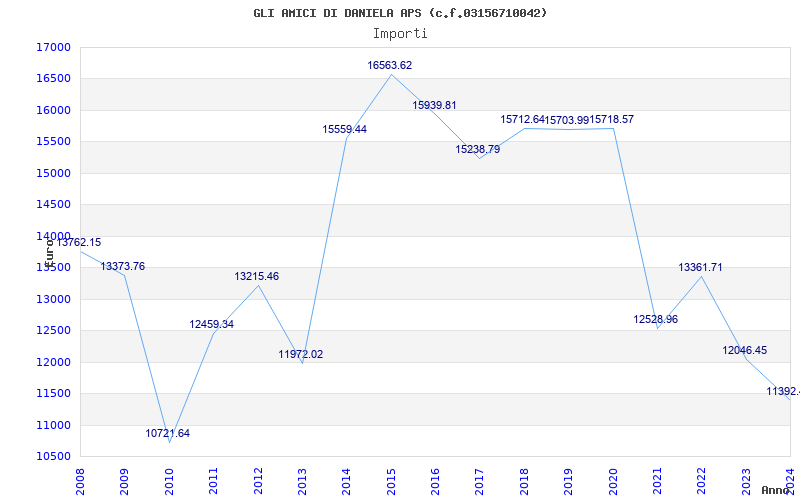Click the y-axis tick 16000

click(53, 110)
